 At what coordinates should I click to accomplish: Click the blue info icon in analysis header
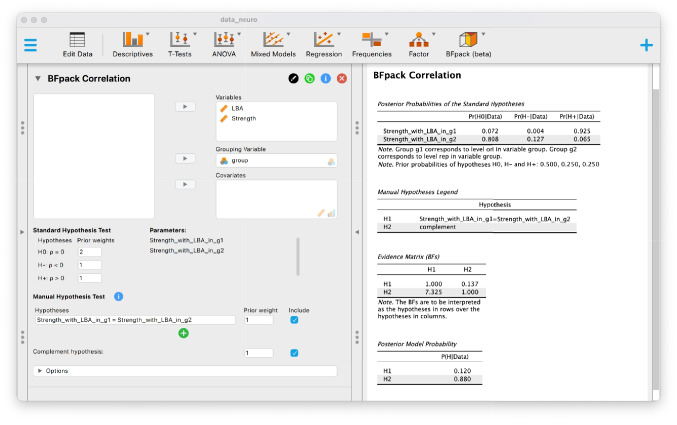326,78
